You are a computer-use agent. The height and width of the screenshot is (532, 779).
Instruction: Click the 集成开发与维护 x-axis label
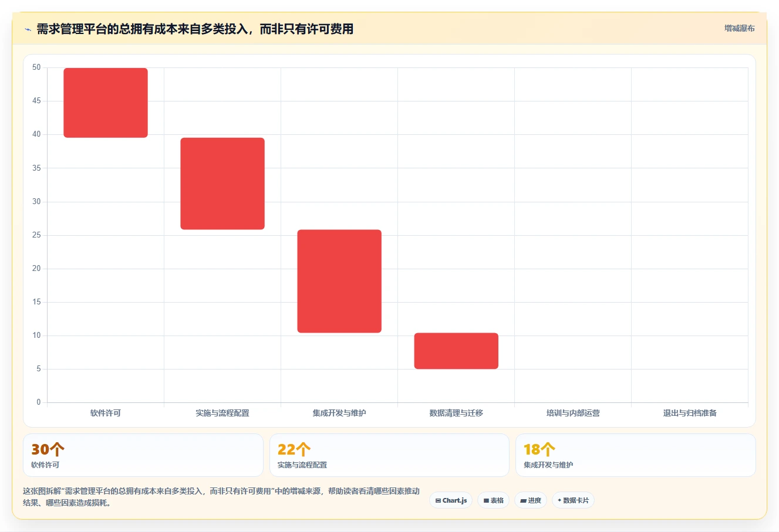(x=339, y=413)
